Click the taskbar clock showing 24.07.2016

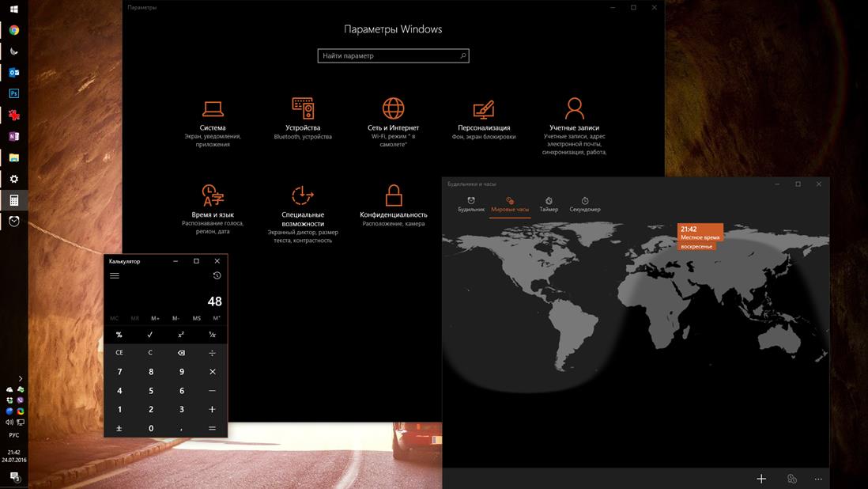click(14, 457)
